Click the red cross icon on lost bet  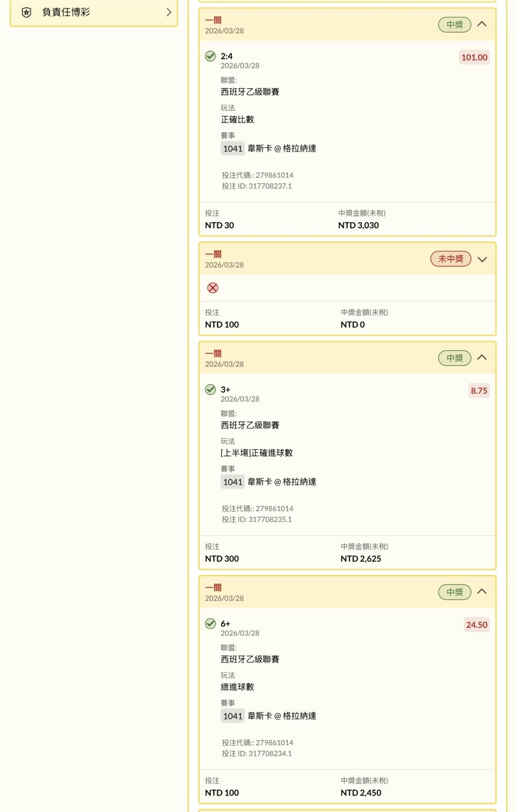(213, 288)
